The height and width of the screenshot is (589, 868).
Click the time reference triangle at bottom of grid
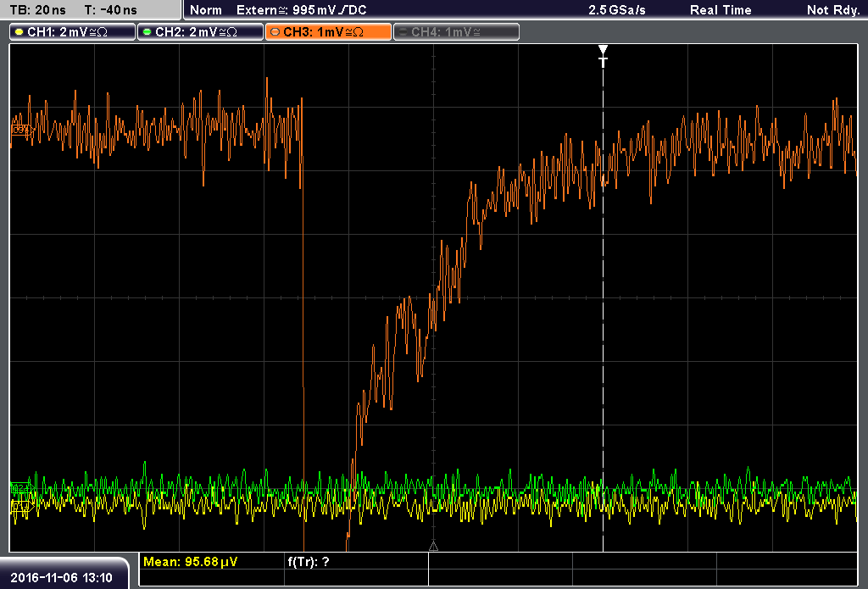point(433,547)
